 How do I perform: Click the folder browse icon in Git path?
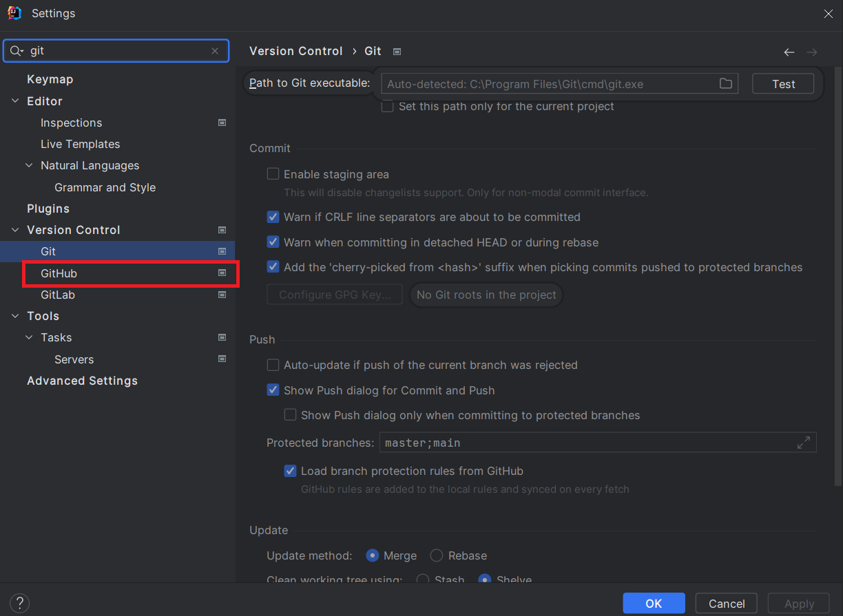click(x=726, y=84)
